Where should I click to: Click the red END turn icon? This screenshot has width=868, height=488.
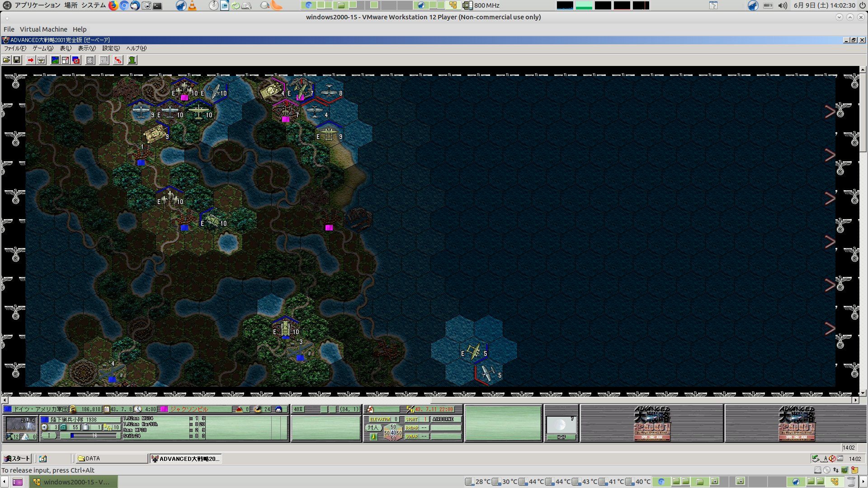click(118, 60)
